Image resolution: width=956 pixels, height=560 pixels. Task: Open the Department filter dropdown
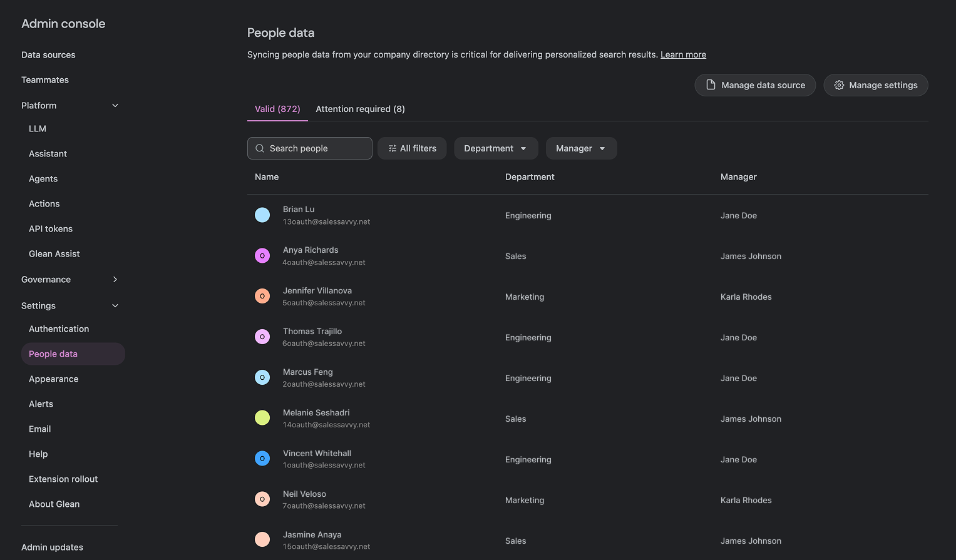tap(495, 148)
